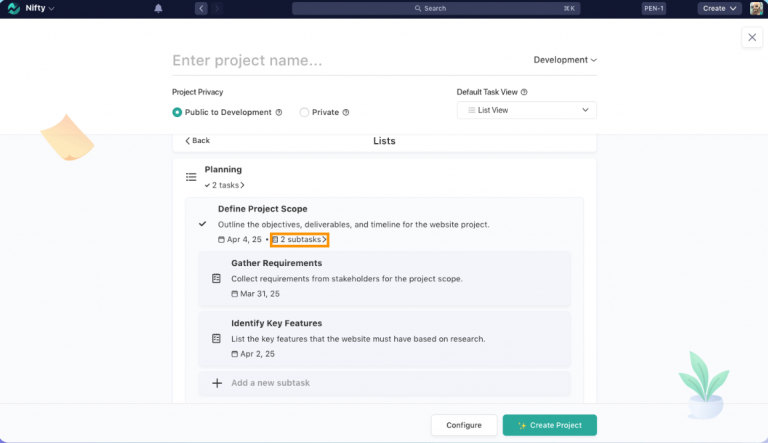
Task: Open the Define Project Scope task title
Action: click(263, 209)
